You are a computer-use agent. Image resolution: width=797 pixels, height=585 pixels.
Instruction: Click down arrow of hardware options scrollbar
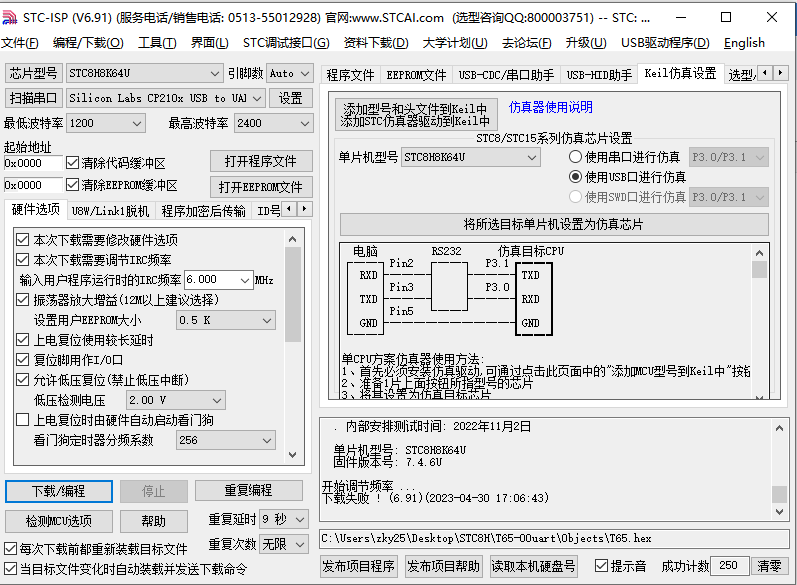(x=292, y=454)
